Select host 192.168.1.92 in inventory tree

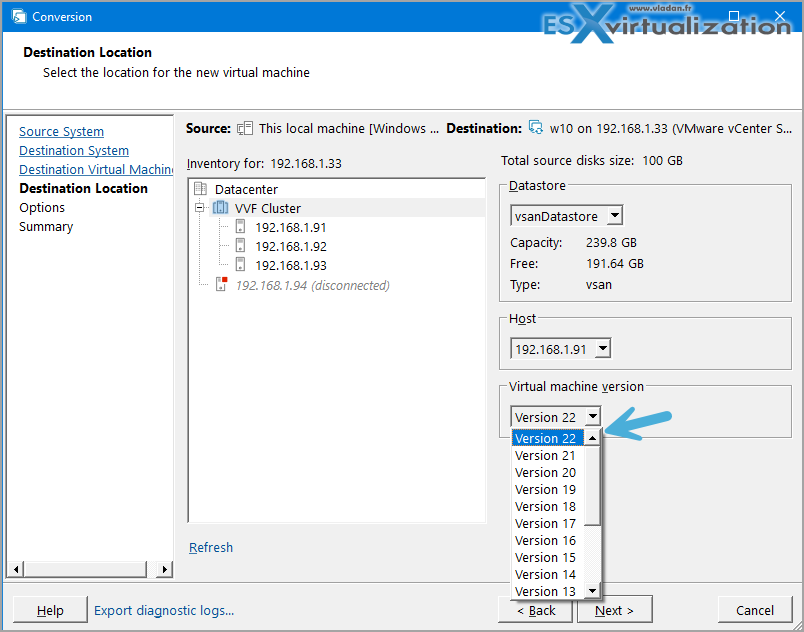tap(291, 246)
